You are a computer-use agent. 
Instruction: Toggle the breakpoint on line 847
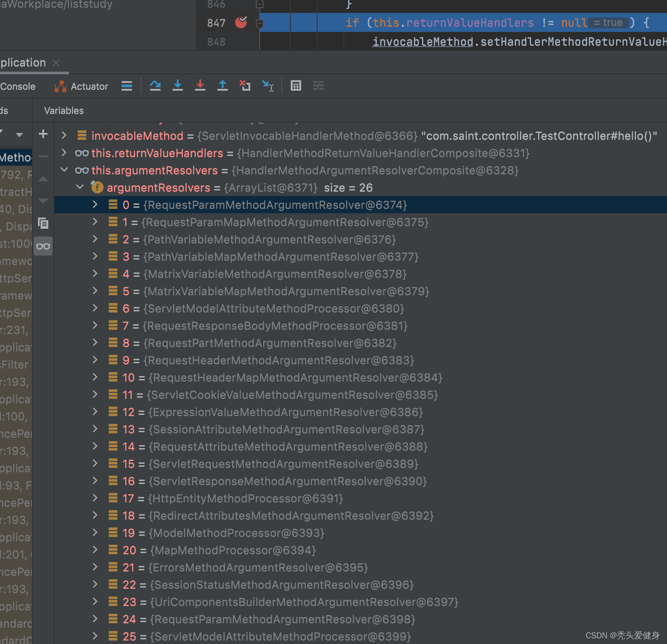[x=241, y=22]
